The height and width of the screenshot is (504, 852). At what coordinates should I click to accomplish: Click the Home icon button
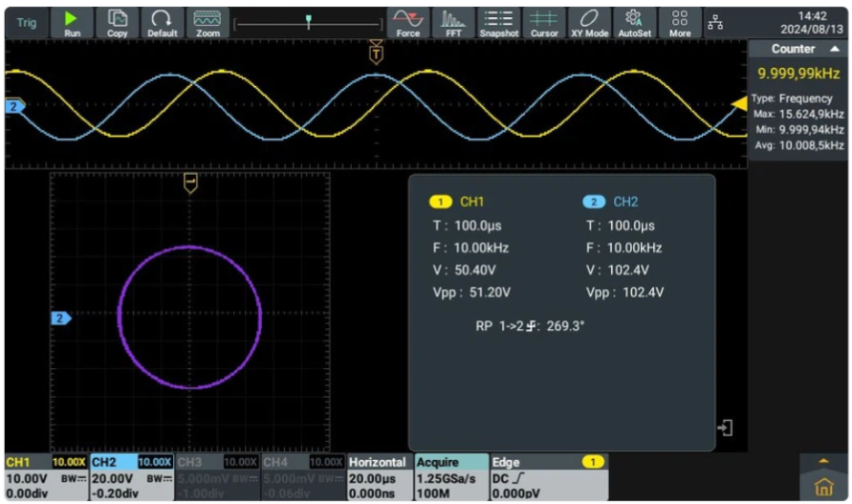(x=823, y=486)
